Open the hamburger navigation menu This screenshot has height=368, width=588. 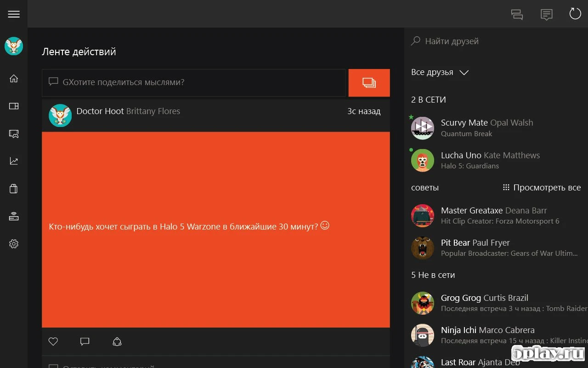(x=14, y=14)
